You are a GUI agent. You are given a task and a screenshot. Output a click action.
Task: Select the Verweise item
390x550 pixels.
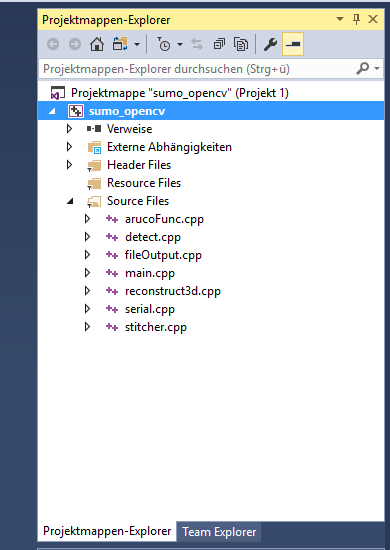(x=129, y=129)
